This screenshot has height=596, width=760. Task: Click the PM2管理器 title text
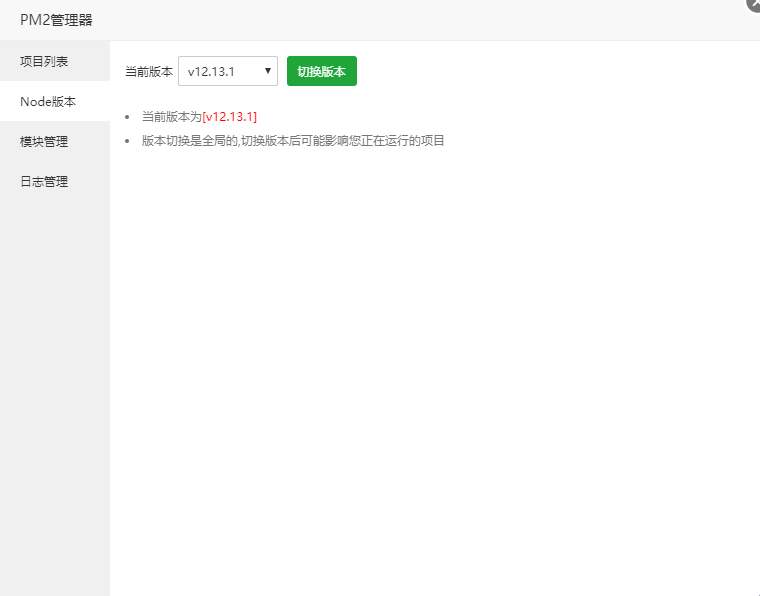[x=56, y=20]
